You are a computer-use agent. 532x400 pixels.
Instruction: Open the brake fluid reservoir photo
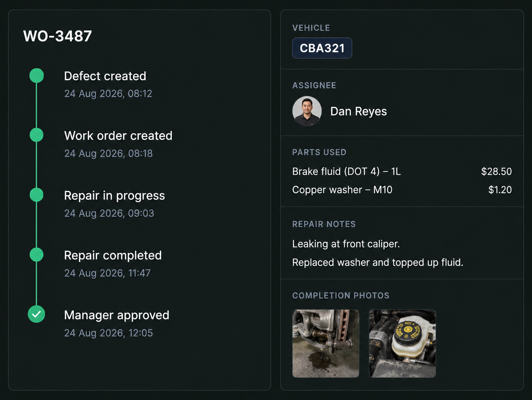pyautogui.click(x=403, y=343)
